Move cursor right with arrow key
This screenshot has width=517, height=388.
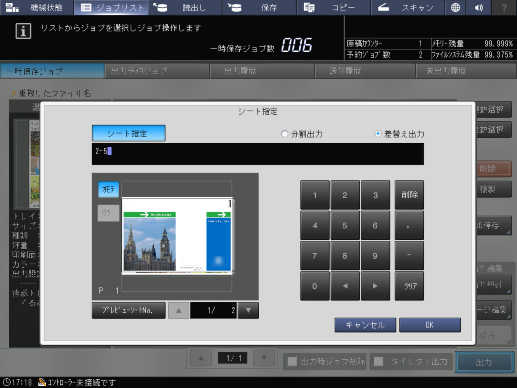tap(375, 286)
